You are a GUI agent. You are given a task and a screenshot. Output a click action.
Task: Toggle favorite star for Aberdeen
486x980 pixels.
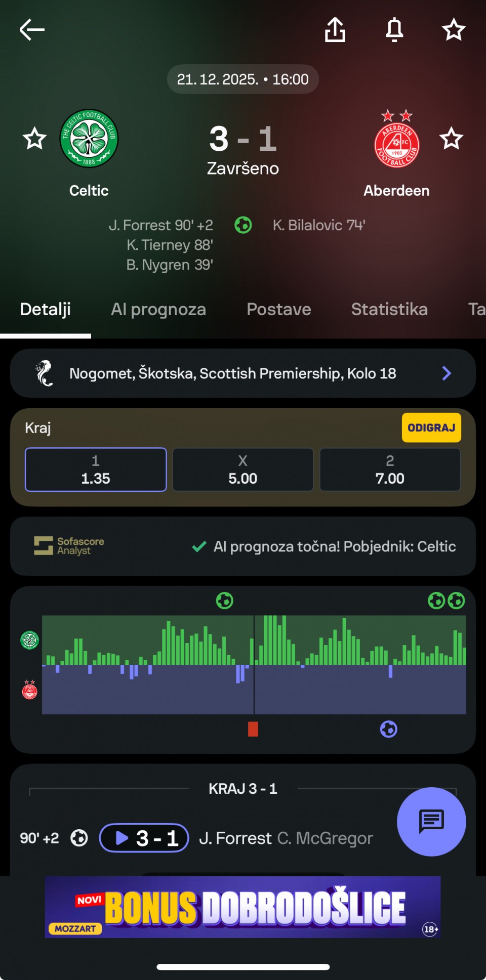pyautogui.click(x=451, y=139)
